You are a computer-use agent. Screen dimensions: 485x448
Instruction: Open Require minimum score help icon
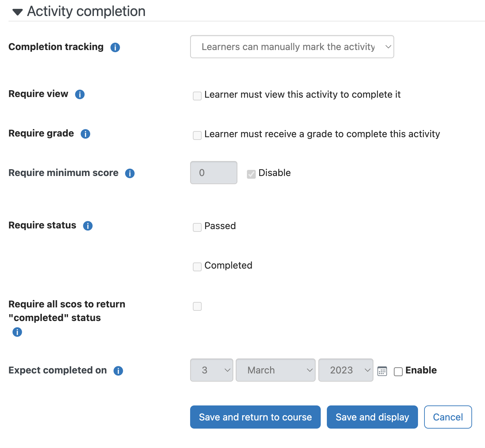[x=130, y=173]
